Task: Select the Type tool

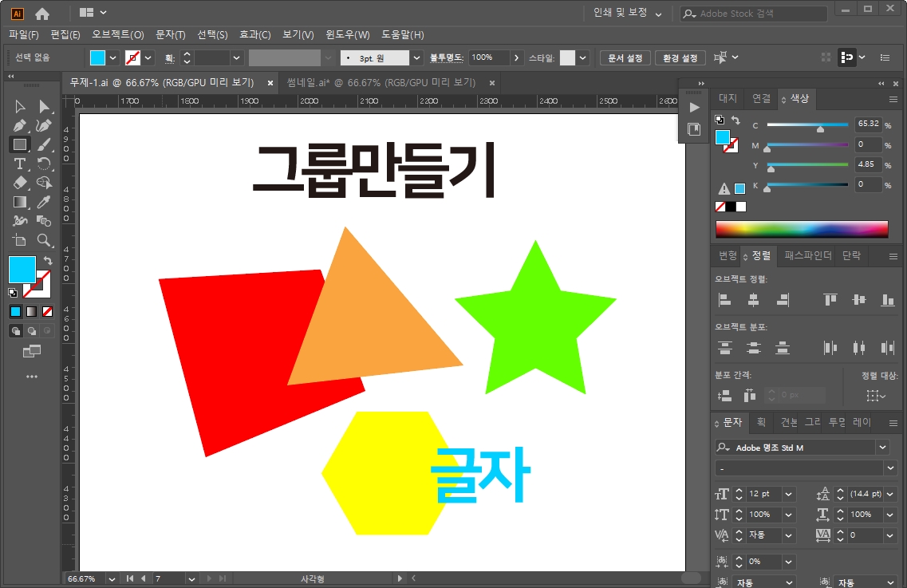Action: (x=20, y=164)
